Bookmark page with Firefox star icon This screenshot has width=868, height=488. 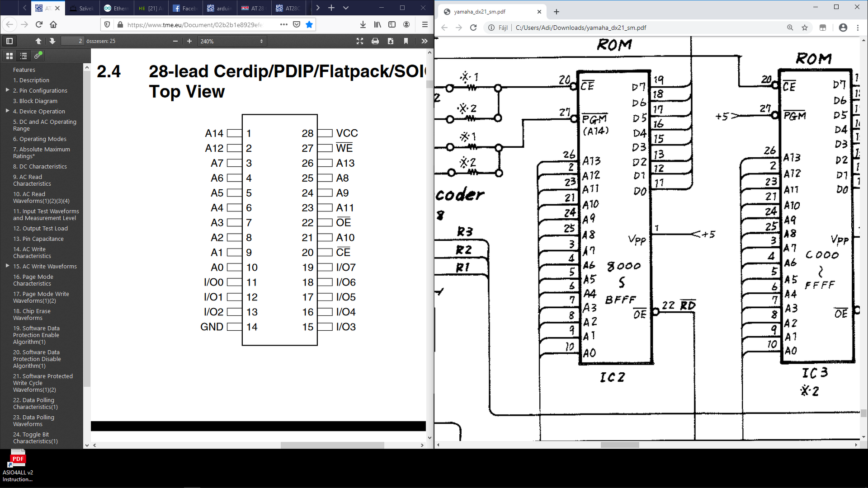coord(309,24)
